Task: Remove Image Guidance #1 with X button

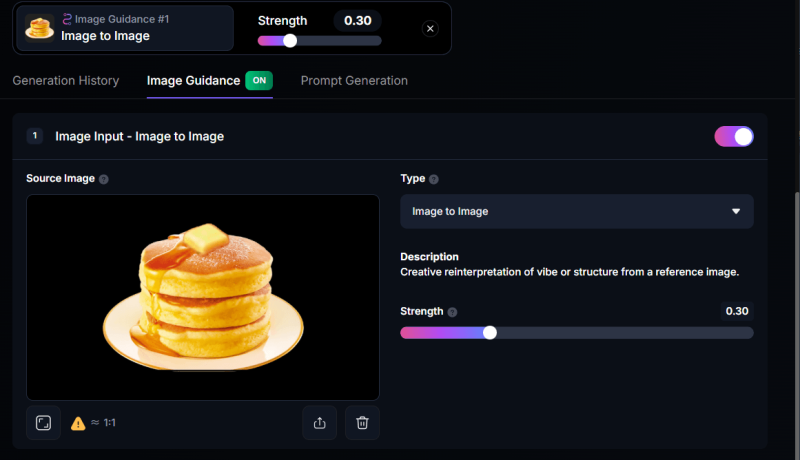Action: coord(430,29)
